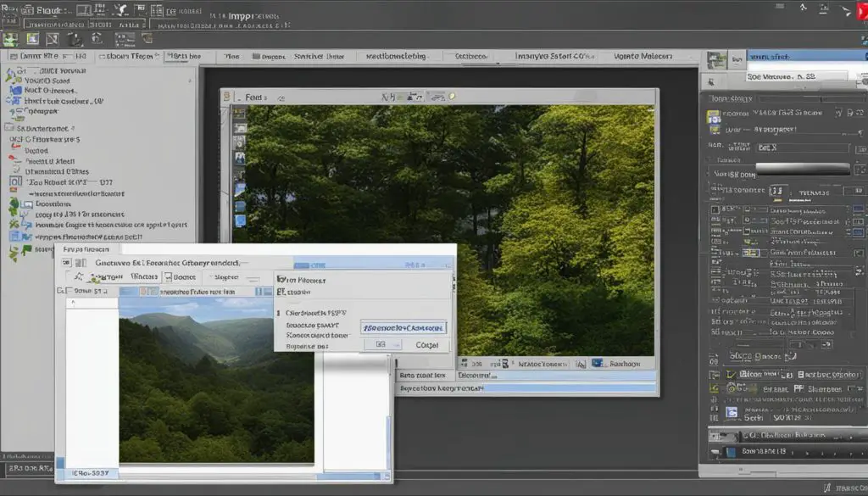The image size is (868, 496).
Task: Click top icon in forest window's left tool strip
Action: coord(240,113)
